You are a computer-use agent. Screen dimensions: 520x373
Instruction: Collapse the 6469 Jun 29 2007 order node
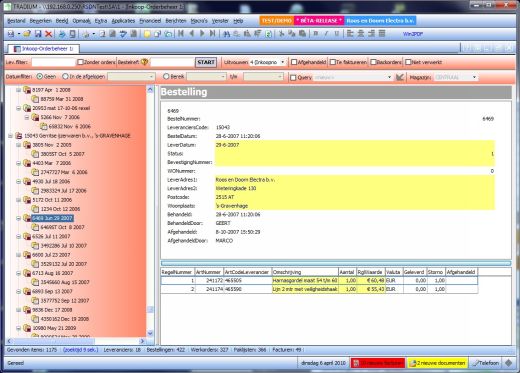(19, 218)
